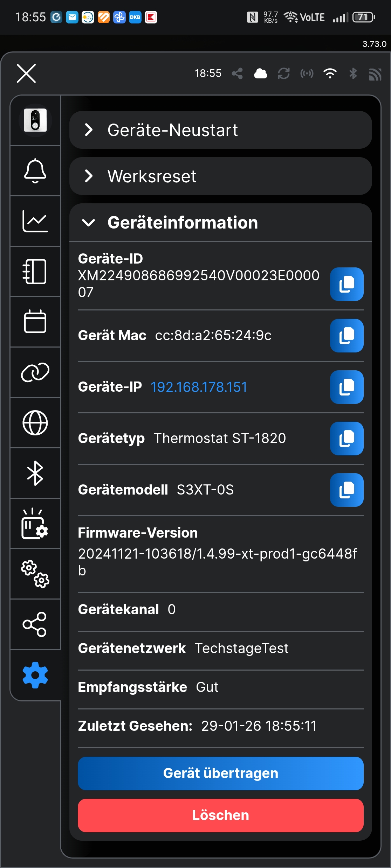Viewport: 391px width, 868px height.
Task: Close the device settings panel
Action: click(26, 73)
